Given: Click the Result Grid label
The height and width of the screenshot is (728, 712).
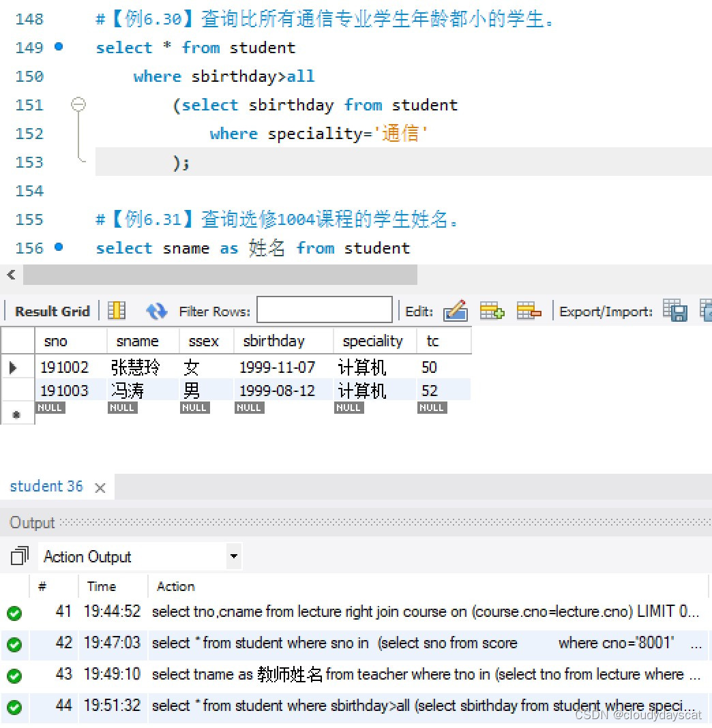Looking at the screenshot, I should (x=50, y=311).
